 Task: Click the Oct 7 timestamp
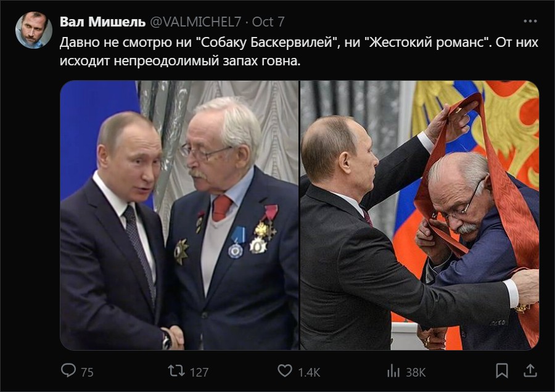(268, 22)
